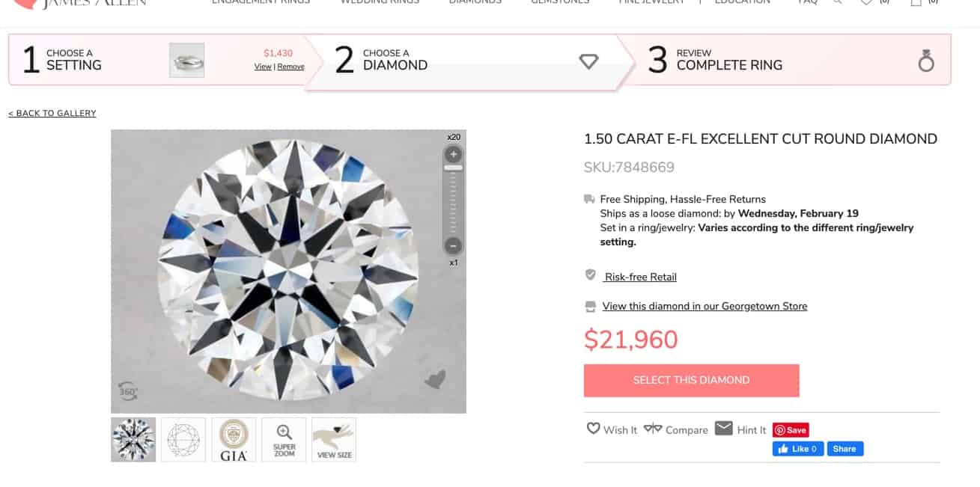Click the 360 rotation icon on the viewer

[x=126, y=390]
